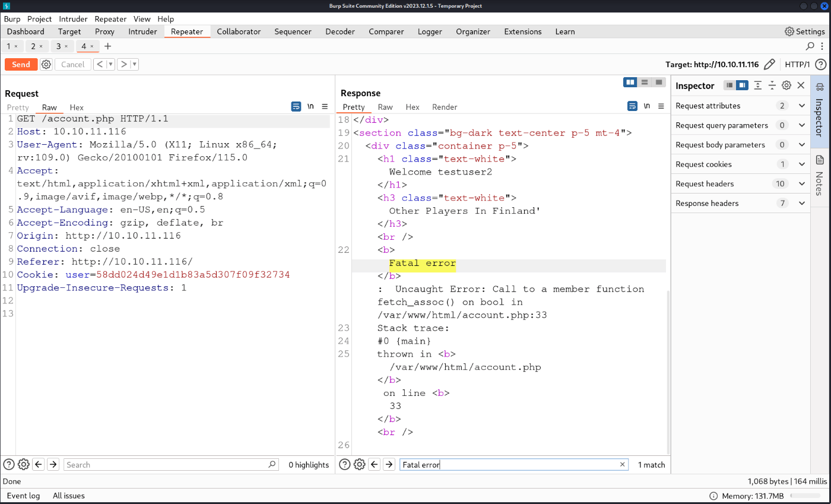Toggle response non-printable characters \n

[646, 106]
